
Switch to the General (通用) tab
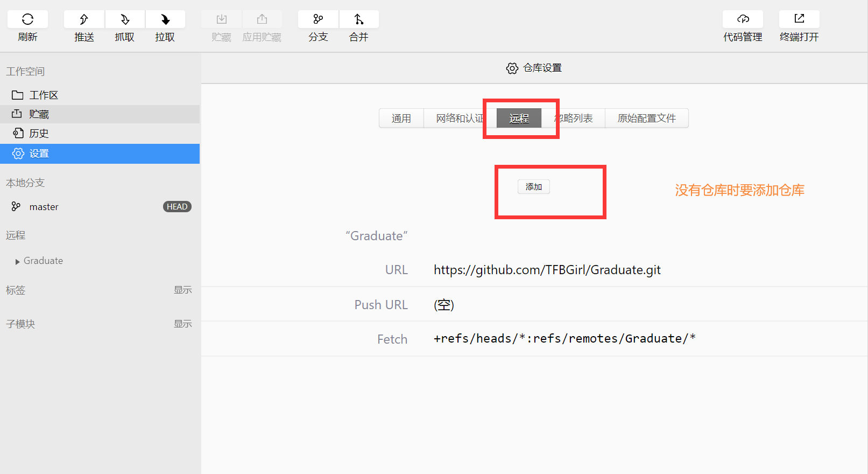coord(401,119)
